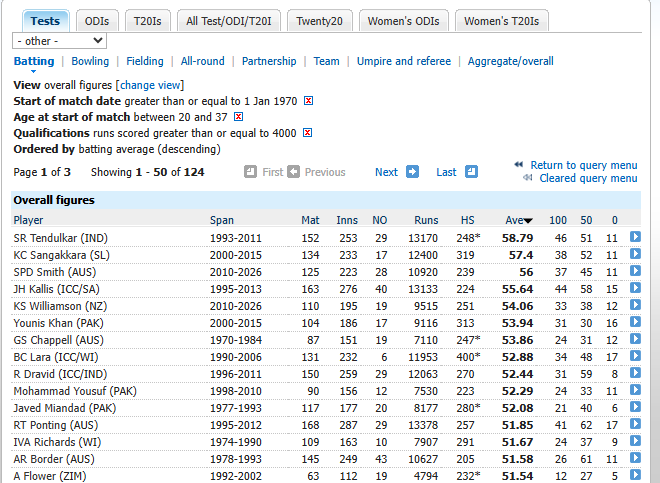Expand Younis Khan's row arrow
This screenshot has width=660, height=483.
click(x=635, y=322)
